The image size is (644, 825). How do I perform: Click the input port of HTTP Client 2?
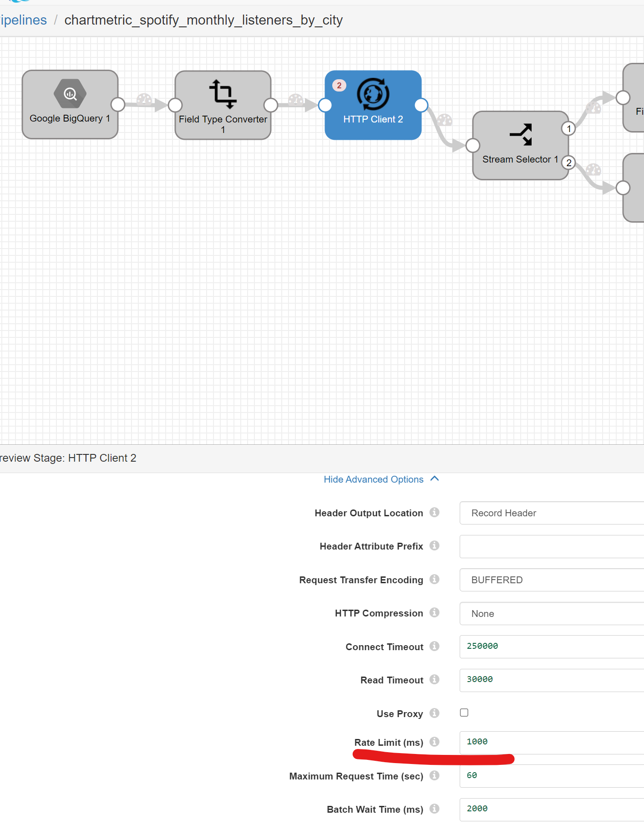click(x=325, y=105)
